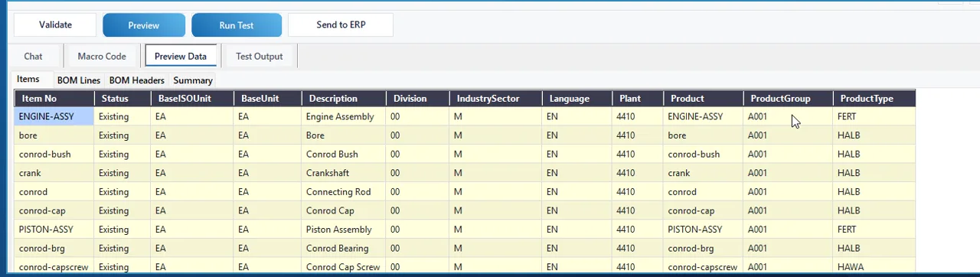980x277 pixels.
Task: Select the bore item number cell
Action: [54, 135]
